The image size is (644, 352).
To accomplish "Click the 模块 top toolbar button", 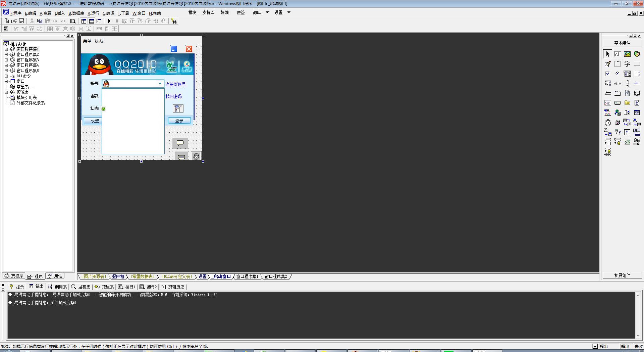I will pyautogui.click(x=192, y=12).
